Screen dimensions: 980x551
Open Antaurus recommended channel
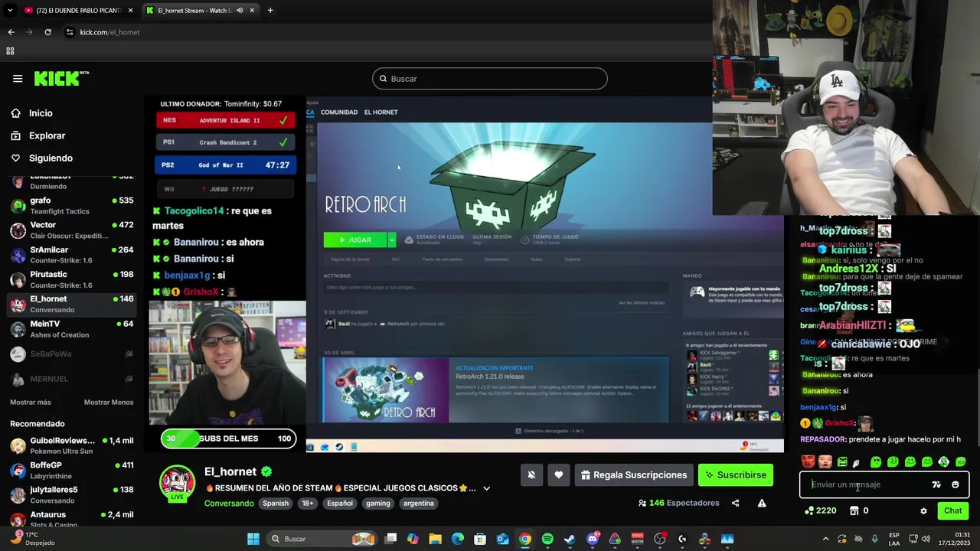coord(72,519)
